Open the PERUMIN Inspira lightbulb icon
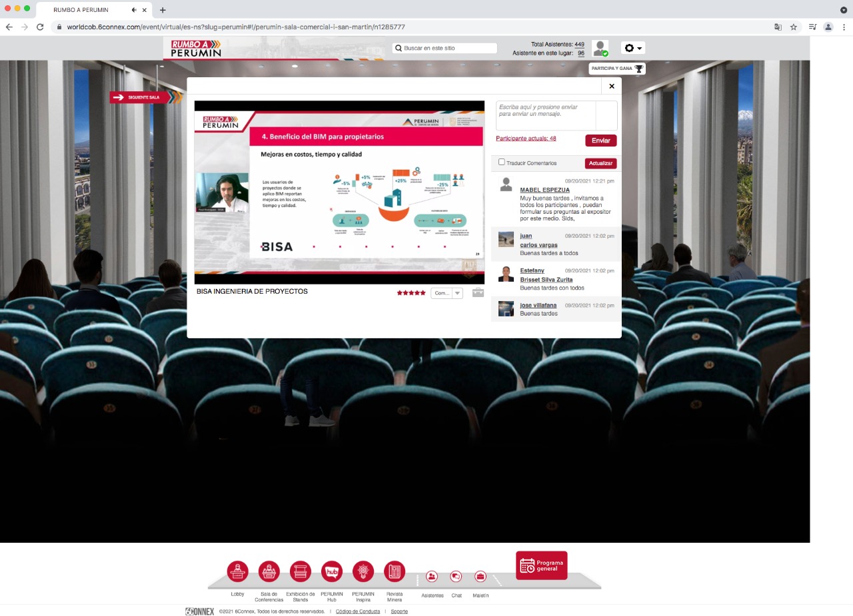 363,571
